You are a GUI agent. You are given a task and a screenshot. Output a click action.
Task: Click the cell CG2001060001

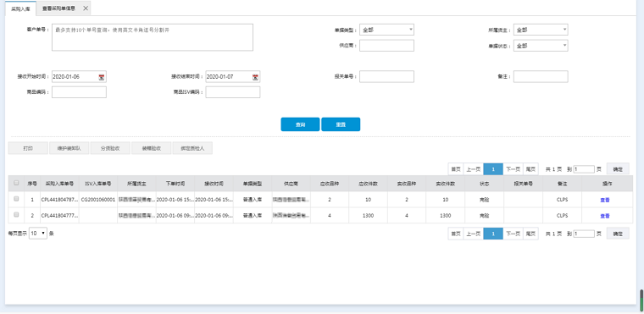pyautogui.click(x=98, y=200)
